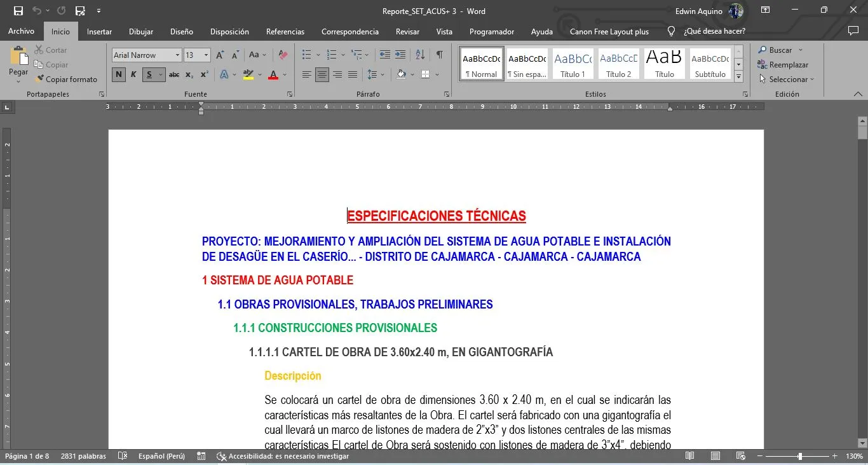The width and height of the screenshot is (868, 465).
Task: Switch to the Revisar tab
Action: pos(407,31)
